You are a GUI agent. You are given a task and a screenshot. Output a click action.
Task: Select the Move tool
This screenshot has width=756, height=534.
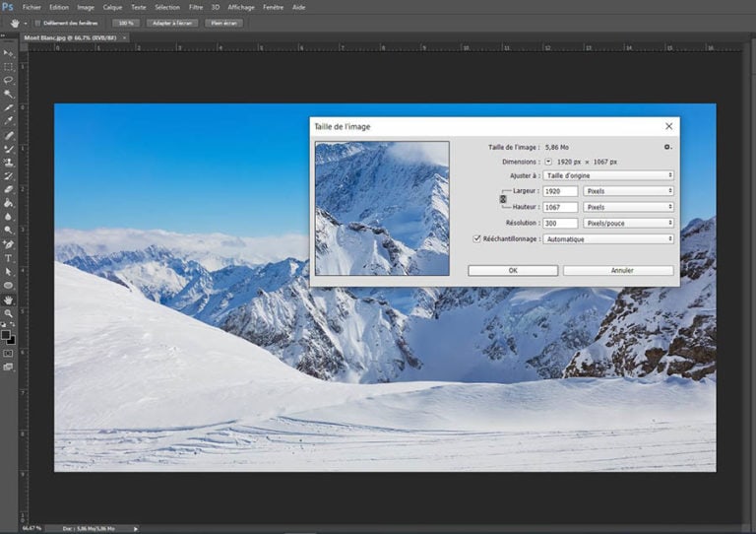coord(8,53)
